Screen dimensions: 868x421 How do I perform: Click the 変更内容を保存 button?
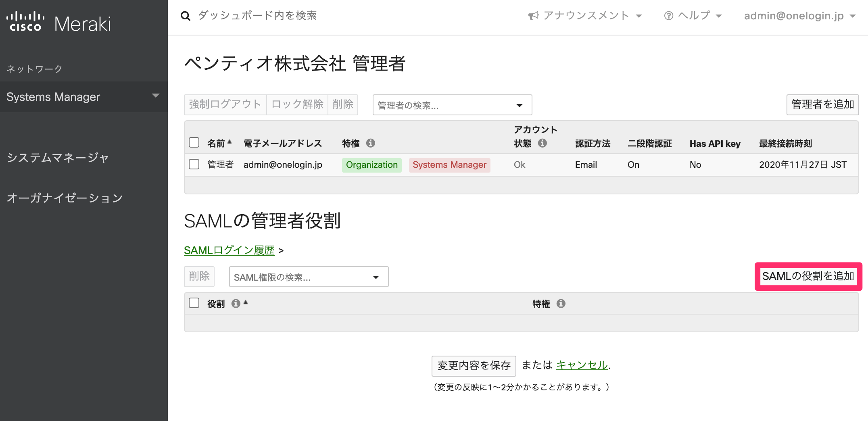[474, 366]
